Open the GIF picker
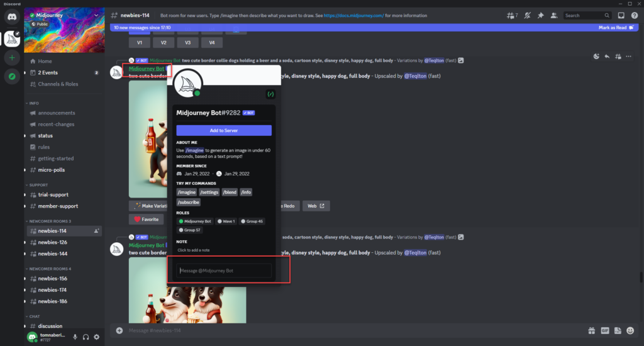Image resolution: width=644 pixels, height=346 pixels. (604, 330)
